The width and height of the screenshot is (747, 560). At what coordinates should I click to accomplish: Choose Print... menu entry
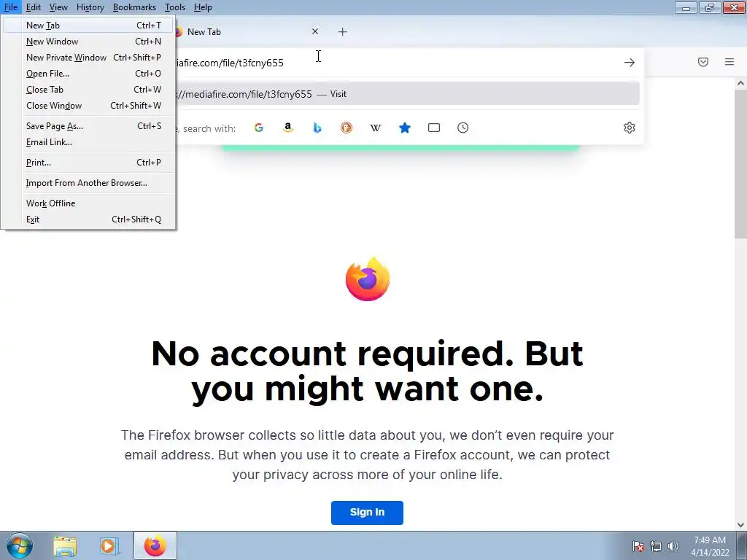(x=88, y=163)
